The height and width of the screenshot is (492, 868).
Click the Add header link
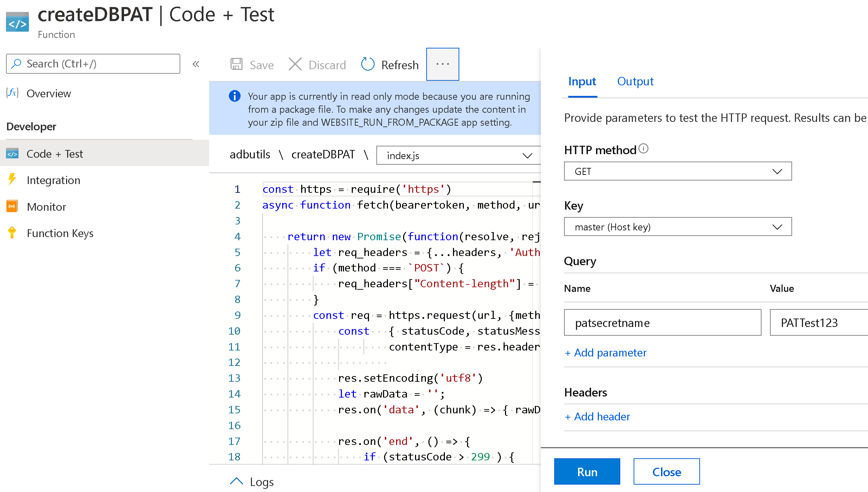[597, 416]
